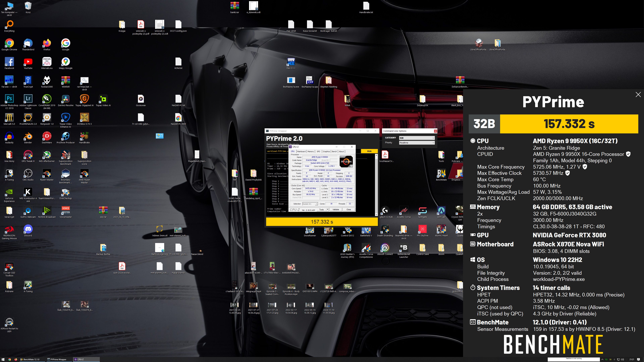
Task: Click the Tools button in CPU-Z
Action: pyautogui.click(x=321, y=210)
